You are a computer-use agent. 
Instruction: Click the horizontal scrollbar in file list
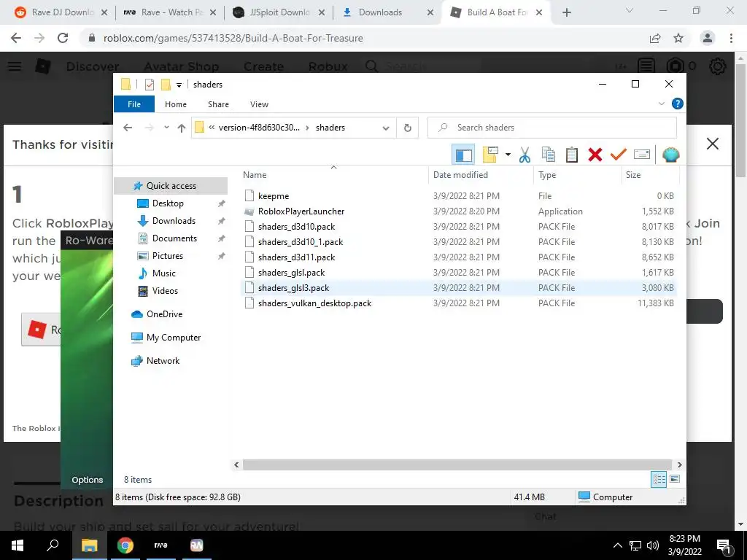(457, 464)
